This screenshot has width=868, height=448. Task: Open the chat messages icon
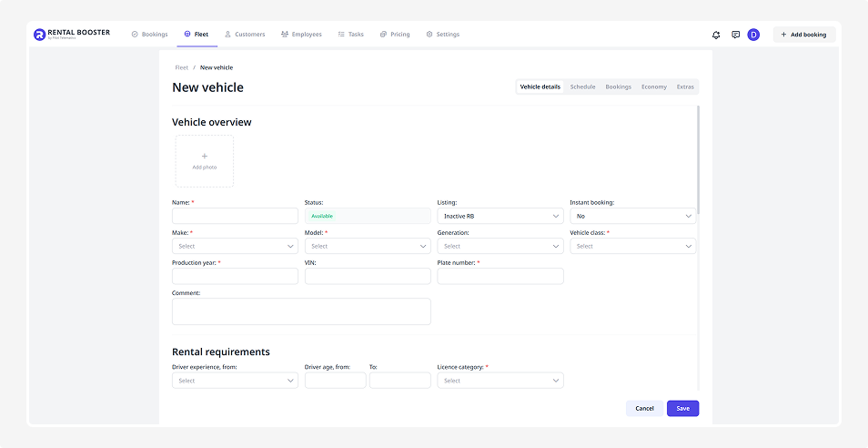(735, 35)
